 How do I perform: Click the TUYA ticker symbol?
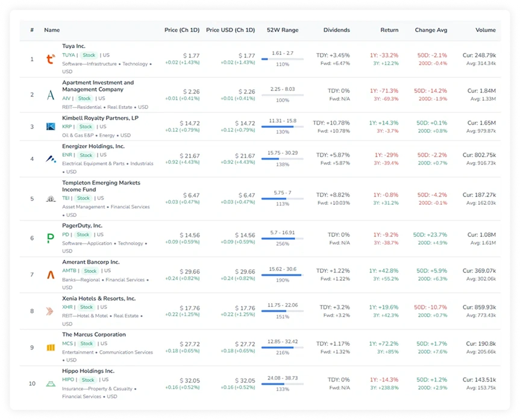coord(68,55)
